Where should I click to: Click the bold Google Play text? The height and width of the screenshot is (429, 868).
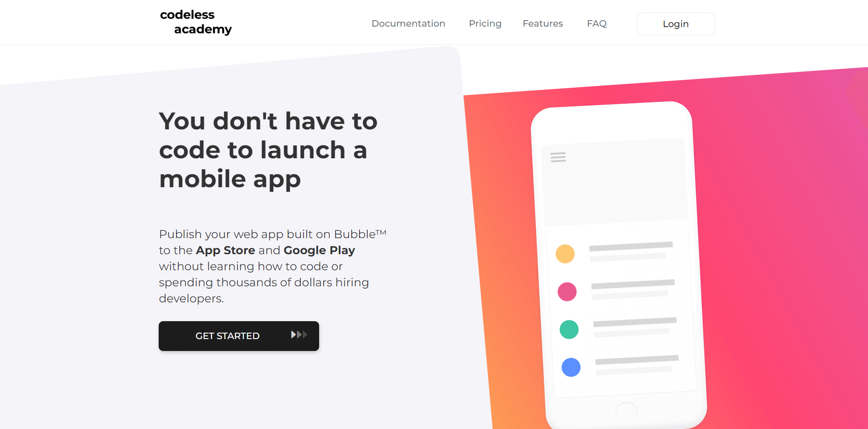click(319, 250)
